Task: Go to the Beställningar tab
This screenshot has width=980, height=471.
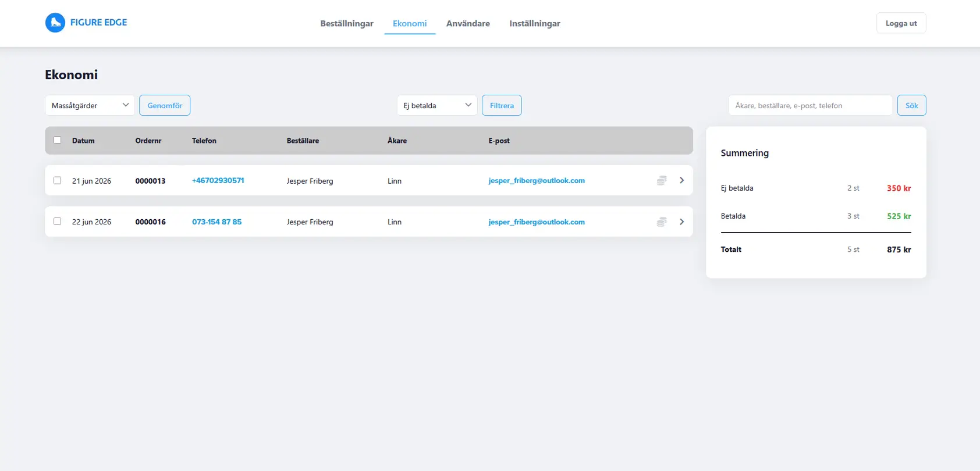Action: (347, 23)
